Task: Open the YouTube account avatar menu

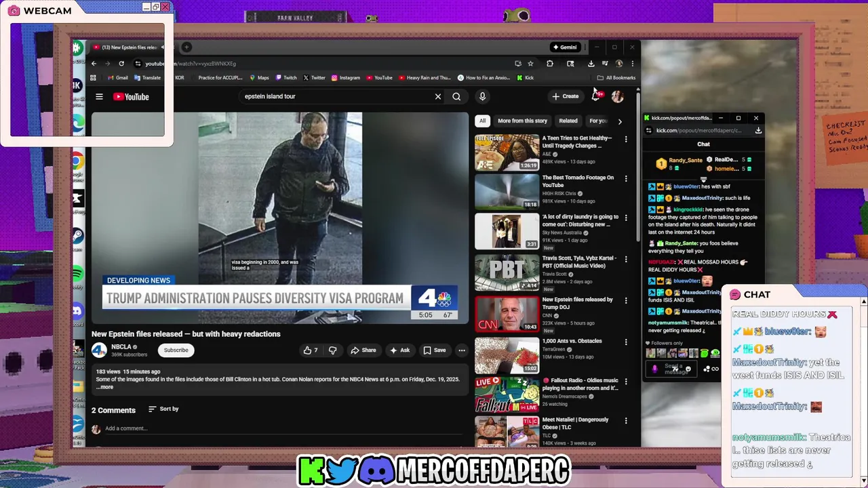Action: pyautogui.click(x=617, y=96)
